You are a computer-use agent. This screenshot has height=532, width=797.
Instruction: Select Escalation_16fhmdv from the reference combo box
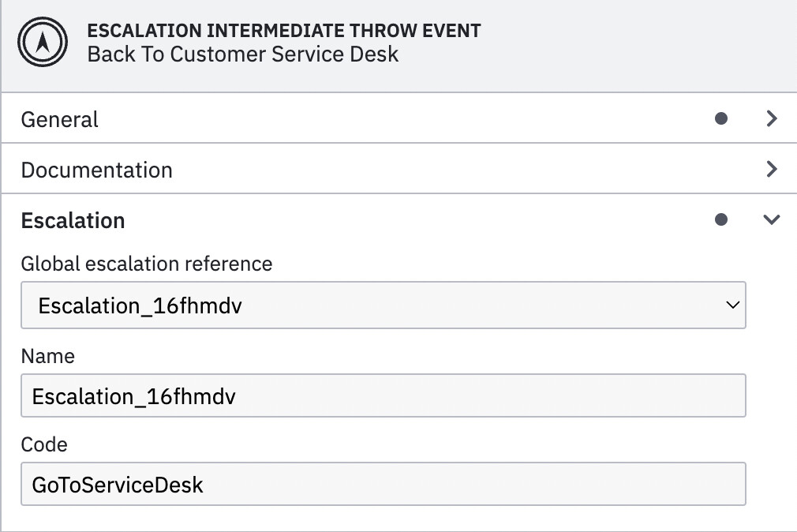383,305
